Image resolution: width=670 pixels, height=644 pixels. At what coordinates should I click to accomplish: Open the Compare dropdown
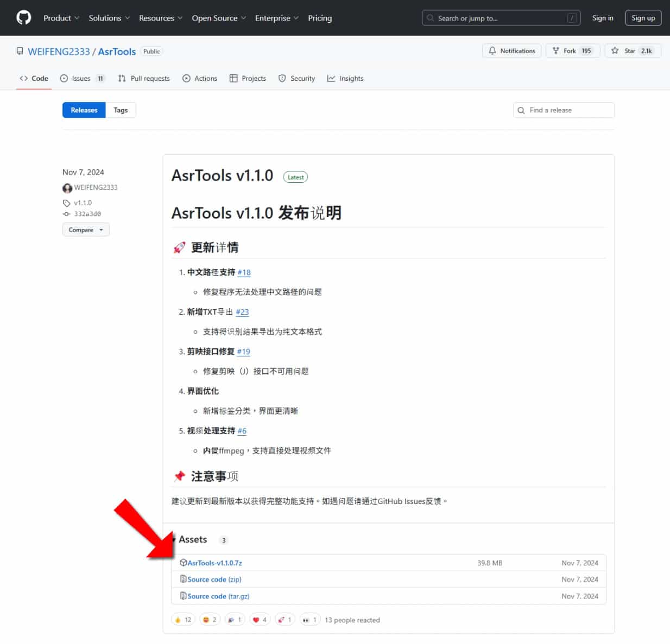click(x=86, y=230)
